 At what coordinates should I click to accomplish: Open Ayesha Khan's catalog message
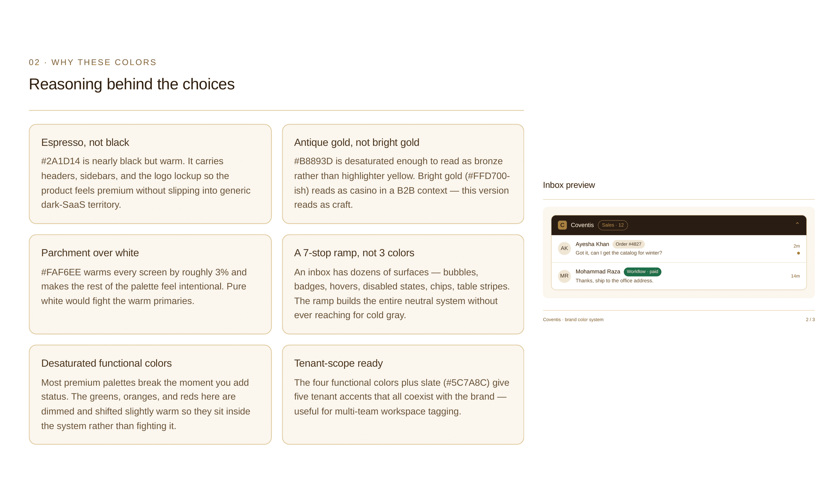[x=679, y=248]
